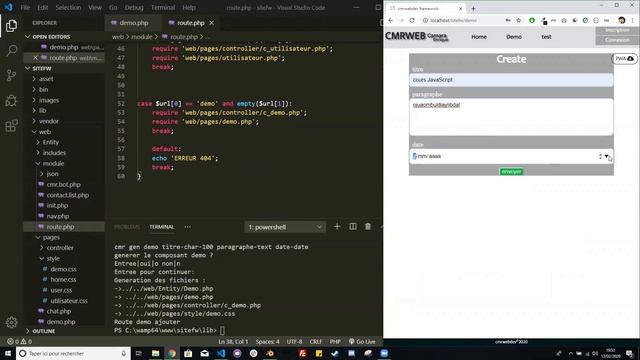Open the Mail app from taskbar
Screen dimensions: 640x360
[x=204, y=353]
